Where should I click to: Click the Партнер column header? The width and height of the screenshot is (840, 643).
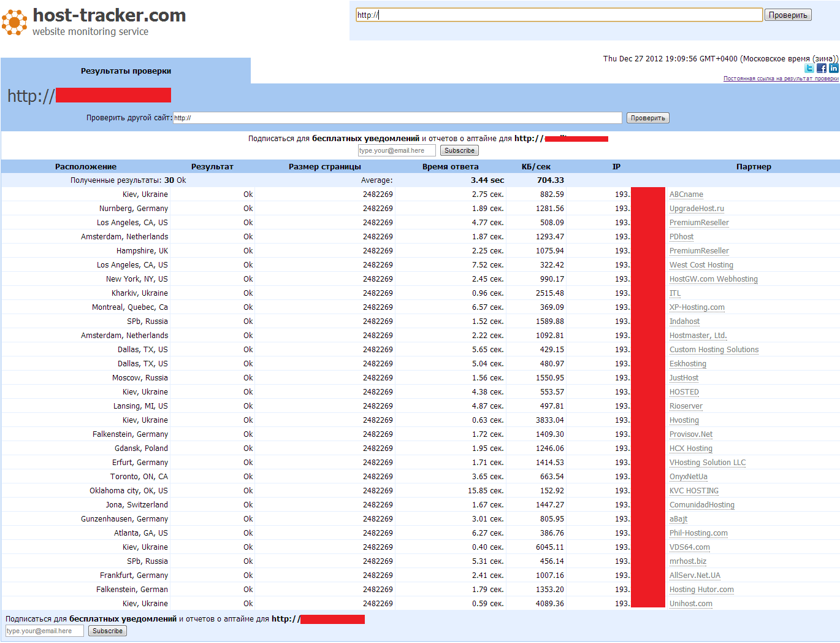(754, 167)
